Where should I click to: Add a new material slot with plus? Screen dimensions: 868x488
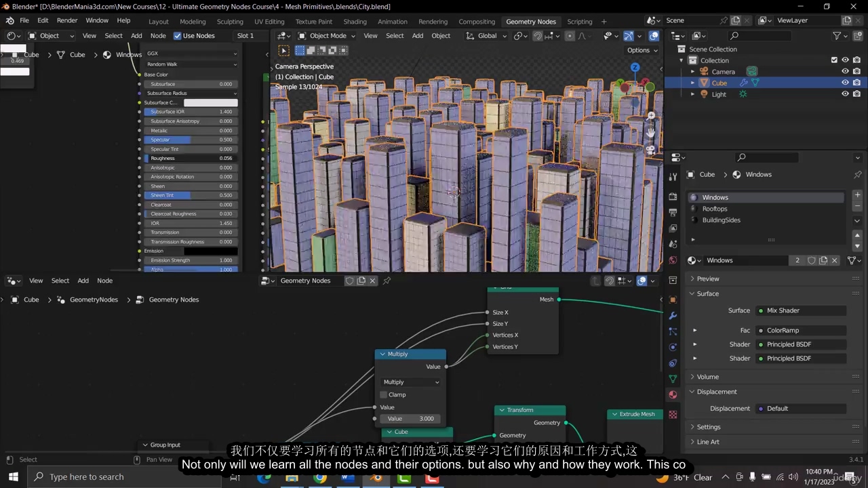(x=857, y=195)
